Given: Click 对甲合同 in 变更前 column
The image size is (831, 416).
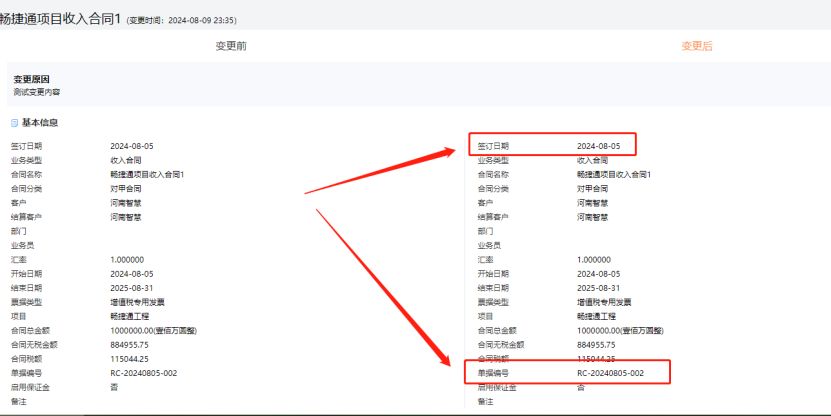Looking at the screenshot, I should coord(126,189).
